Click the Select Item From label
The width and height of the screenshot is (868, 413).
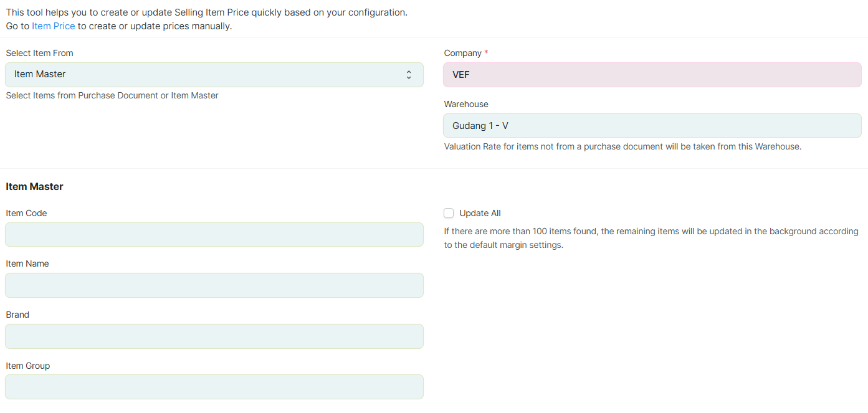click(x=39, y=53)
